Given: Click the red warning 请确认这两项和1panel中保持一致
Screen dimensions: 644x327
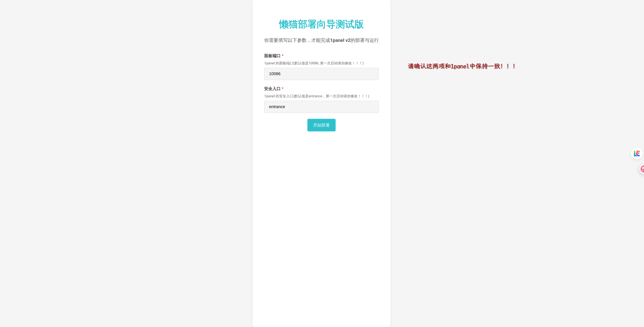Looking at the screenshot, I should point(461,66).
